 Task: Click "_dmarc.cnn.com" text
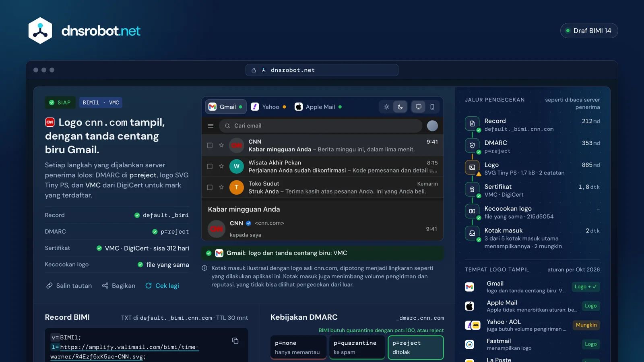[420, 318]
